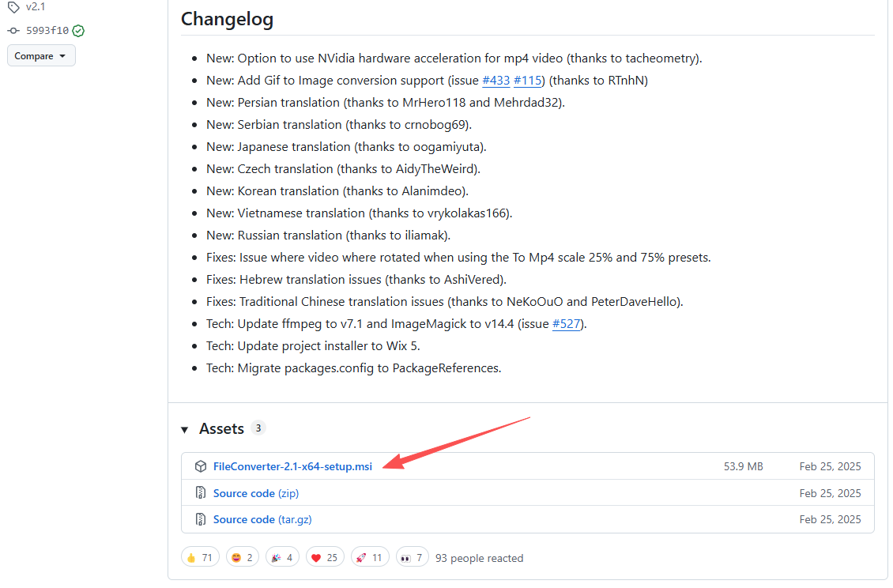Click the package icon next to the msi file

point(201,466)
